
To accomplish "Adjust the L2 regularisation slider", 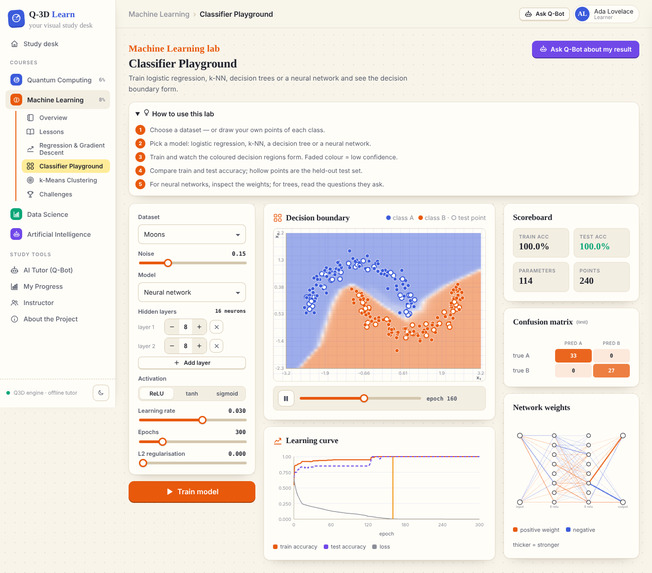I will click(x=192, y=463).
